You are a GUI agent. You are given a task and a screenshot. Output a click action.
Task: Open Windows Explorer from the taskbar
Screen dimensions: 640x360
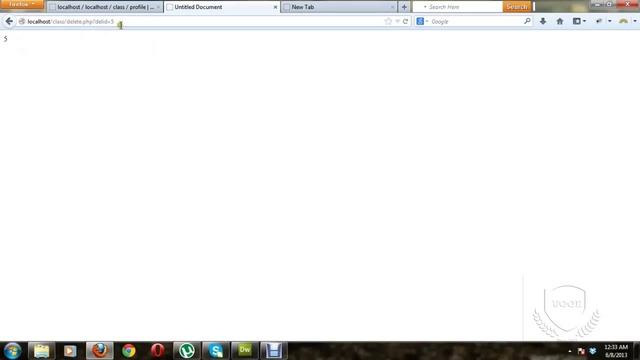41,351
